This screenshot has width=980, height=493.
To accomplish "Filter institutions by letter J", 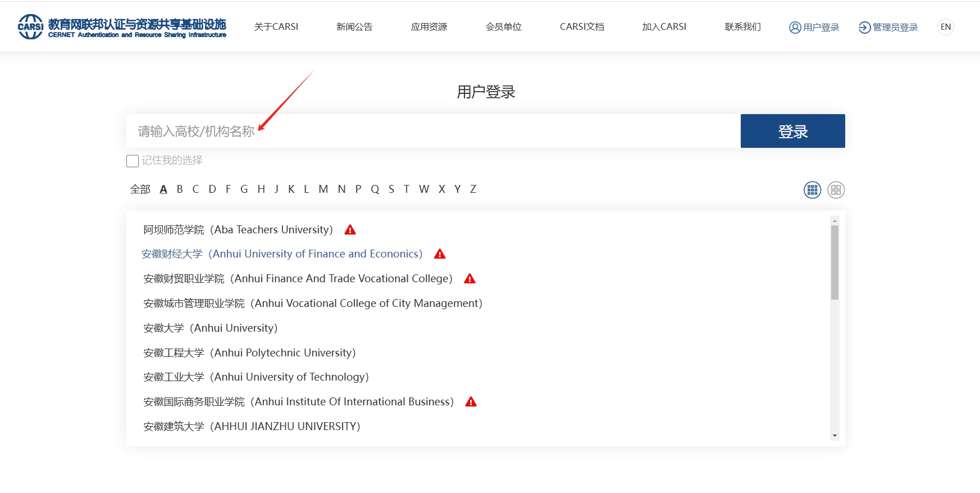I will coord(276,189).
